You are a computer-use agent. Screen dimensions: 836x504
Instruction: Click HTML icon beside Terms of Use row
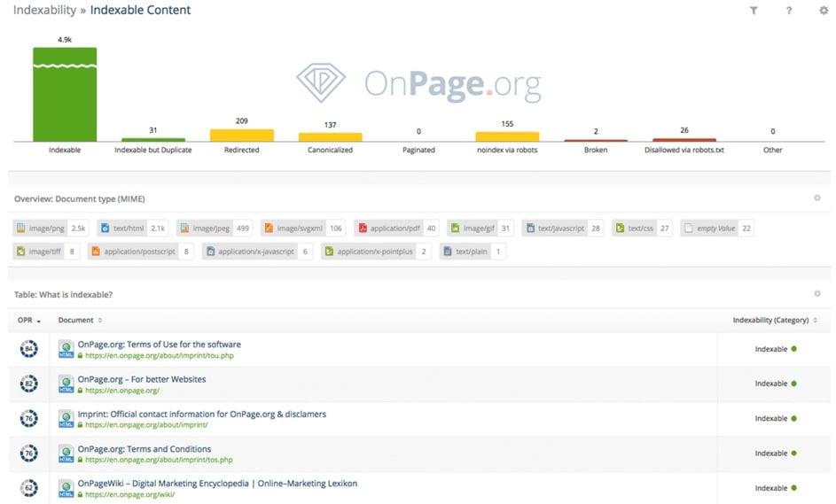pos(66,349)
